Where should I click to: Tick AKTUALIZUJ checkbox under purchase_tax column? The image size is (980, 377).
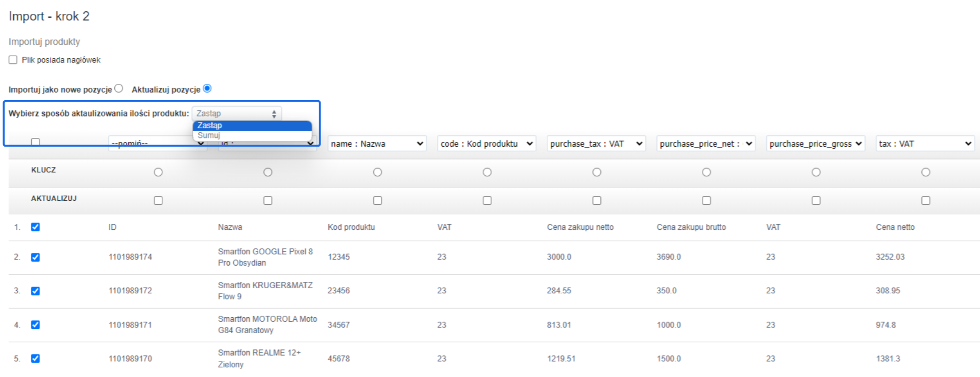(x=597, y=201)
